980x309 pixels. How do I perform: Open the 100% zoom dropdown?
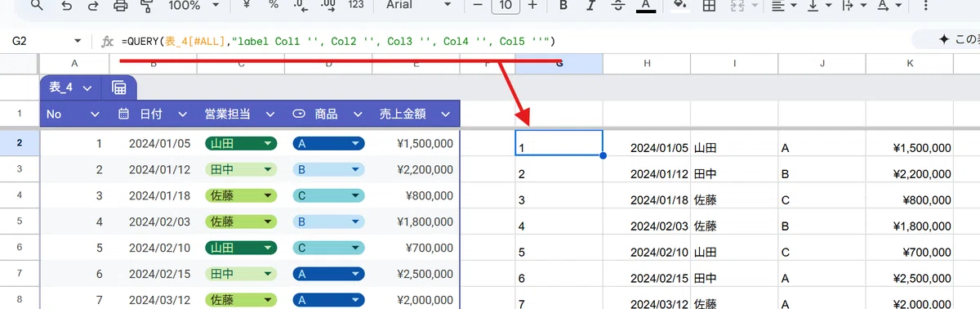pyautogui.click(x=193, y=5)
